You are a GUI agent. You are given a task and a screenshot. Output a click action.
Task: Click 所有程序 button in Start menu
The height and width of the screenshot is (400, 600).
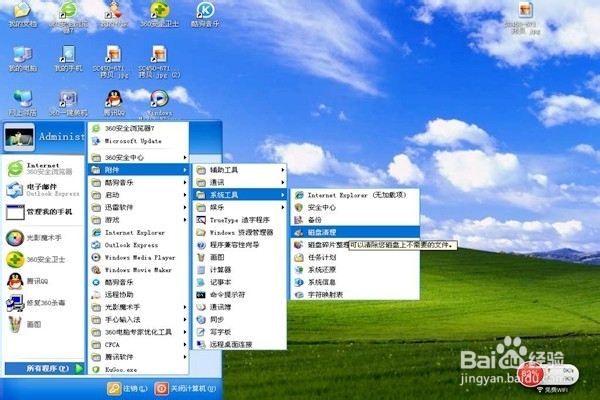click(x=44, y=368)
